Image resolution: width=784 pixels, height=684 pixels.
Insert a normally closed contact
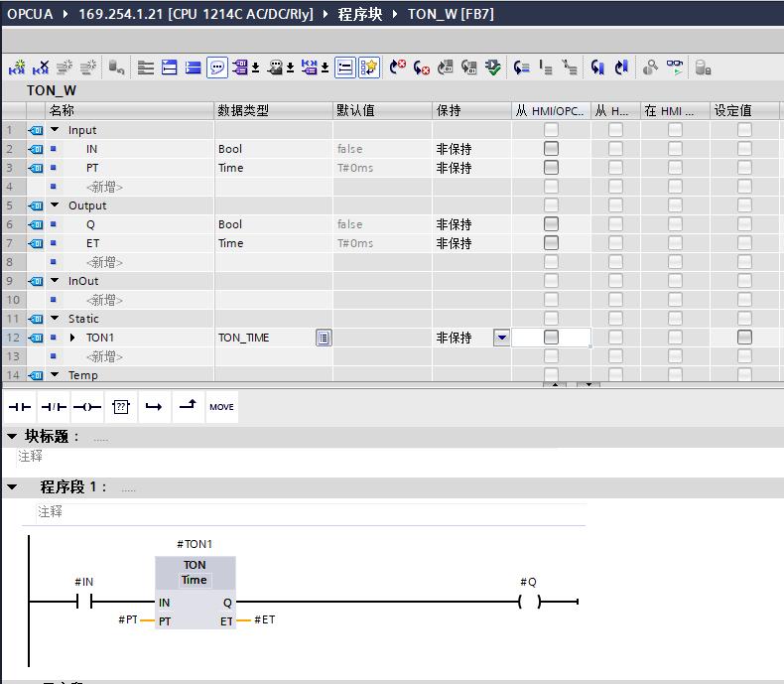pos(54,407)
